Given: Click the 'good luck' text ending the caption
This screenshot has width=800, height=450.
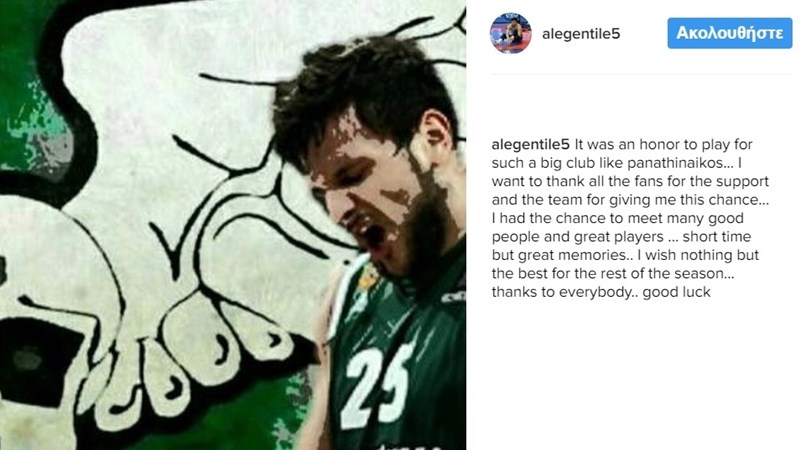Looking at the screenshot, I should click(x=676, y=292).
